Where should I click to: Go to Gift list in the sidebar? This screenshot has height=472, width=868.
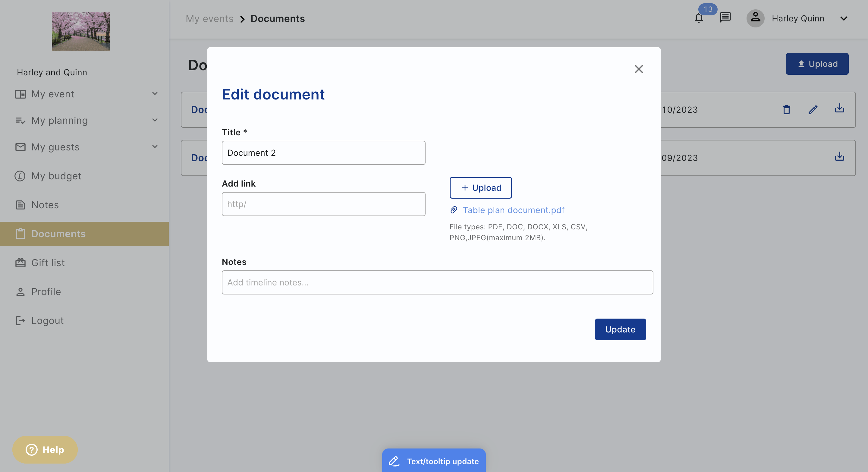click(x=84, y=263)
